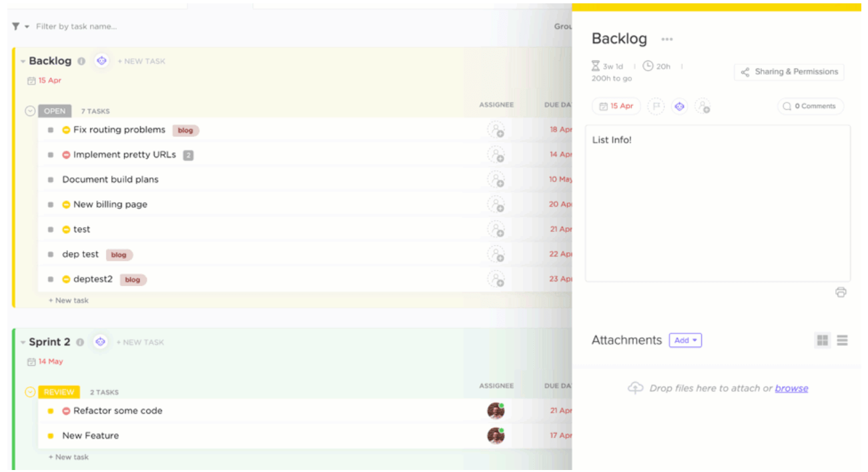Click the yellow REVIEW status label
This screenshot has width=868, height=472.
59,392
